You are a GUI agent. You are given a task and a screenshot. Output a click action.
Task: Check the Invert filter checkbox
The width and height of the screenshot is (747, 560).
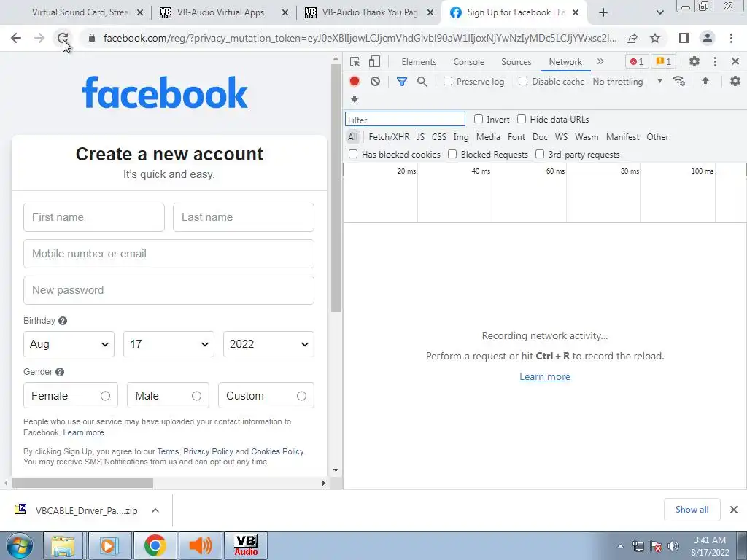click(x=479, y=119)
